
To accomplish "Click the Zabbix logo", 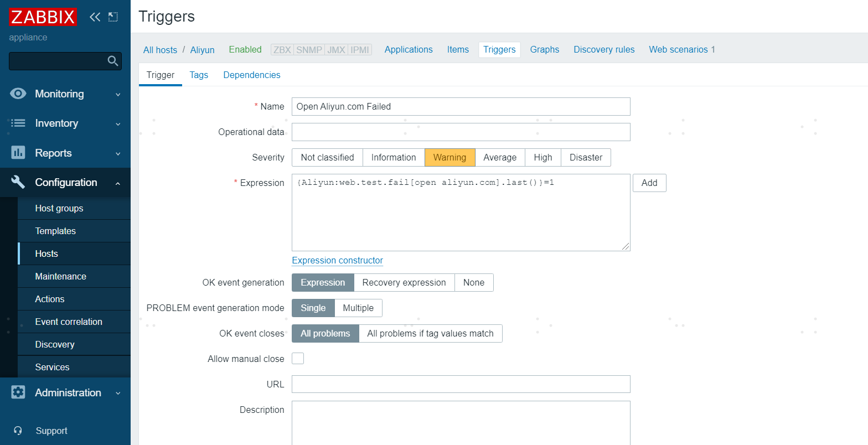I will (x=43, y=17).
